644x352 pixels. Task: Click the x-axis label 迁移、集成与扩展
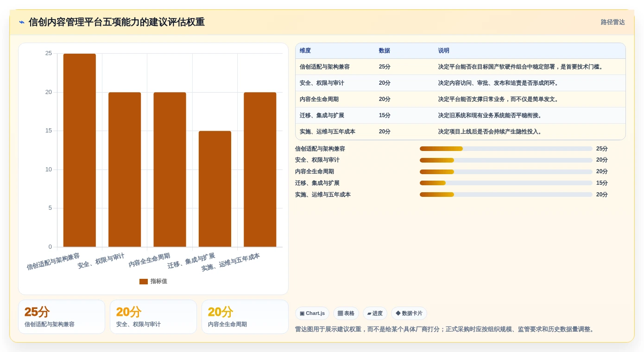pos(191,261)
